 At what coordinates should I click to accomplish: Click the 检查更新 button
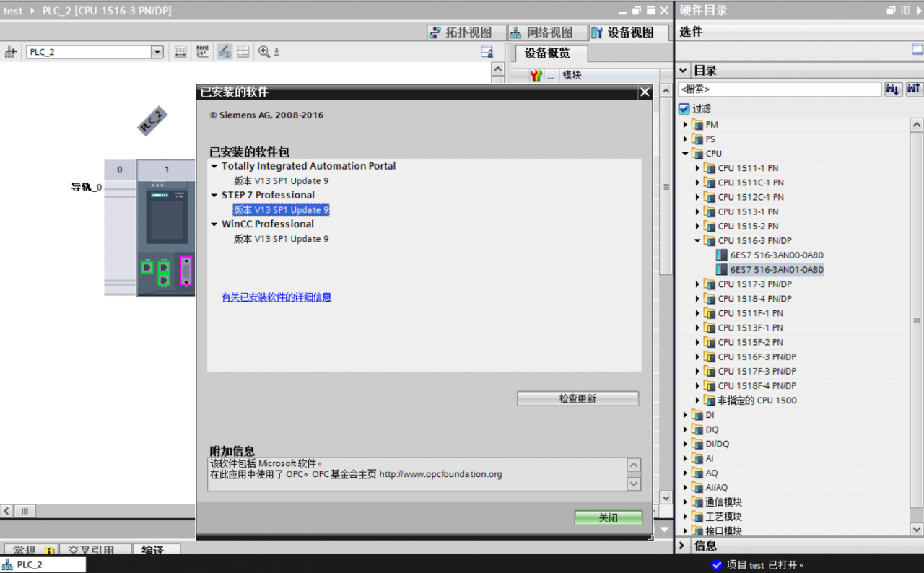pos(577,398)
